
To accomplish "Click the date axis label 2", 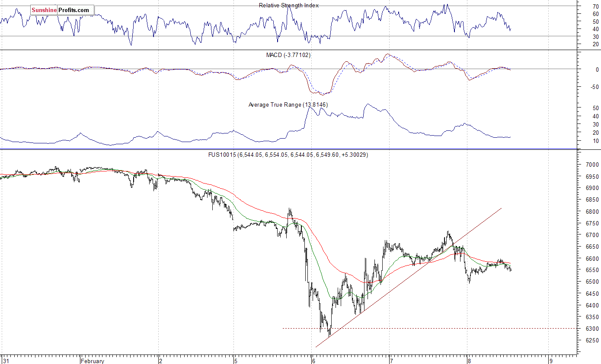I will (161, 361).
